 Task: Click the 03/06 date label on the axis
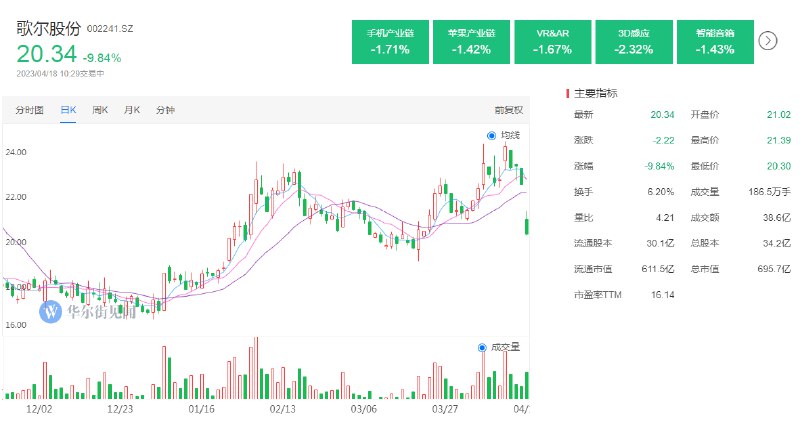click(364, 409)
